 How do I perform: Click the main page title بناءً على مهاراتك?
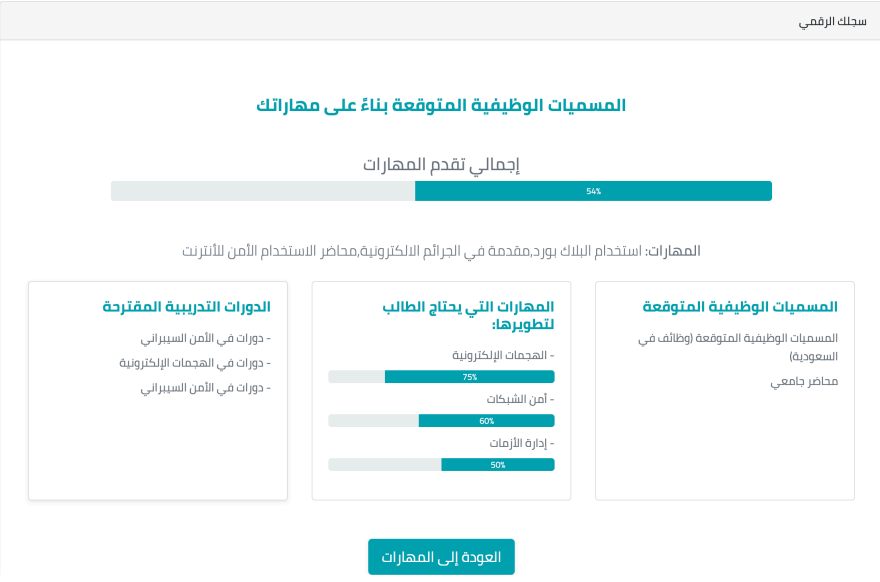pyautogui.click(x=441, y=105)
